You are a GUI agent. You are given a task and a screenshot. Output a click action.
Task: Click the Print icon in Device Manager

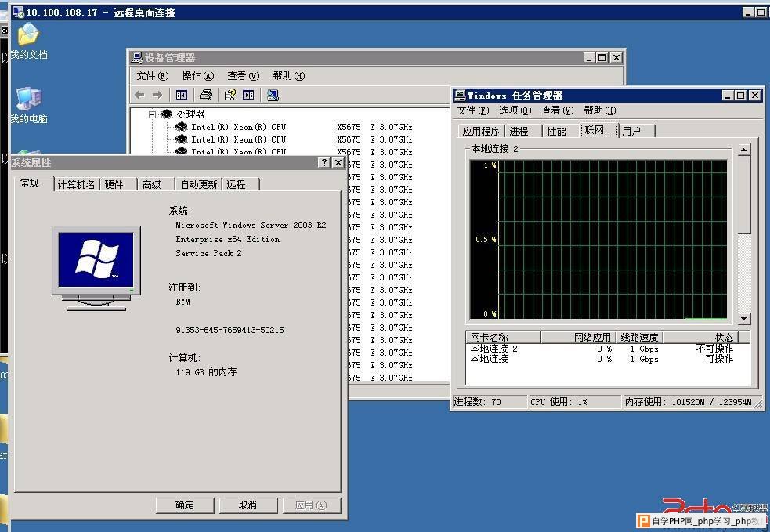206,95
